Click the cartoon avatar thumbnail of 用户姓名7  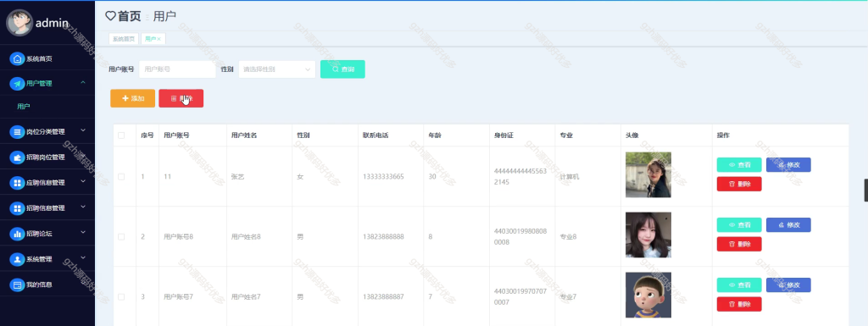click(x=648, y=295)
